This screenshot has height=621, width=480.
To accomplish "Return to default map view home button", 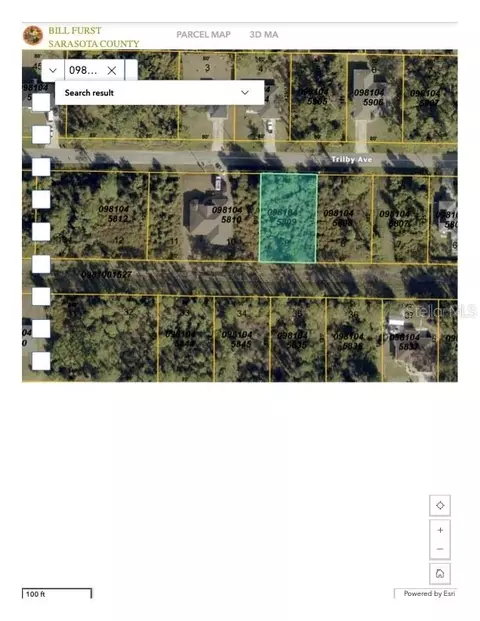I will pos(440,573).
